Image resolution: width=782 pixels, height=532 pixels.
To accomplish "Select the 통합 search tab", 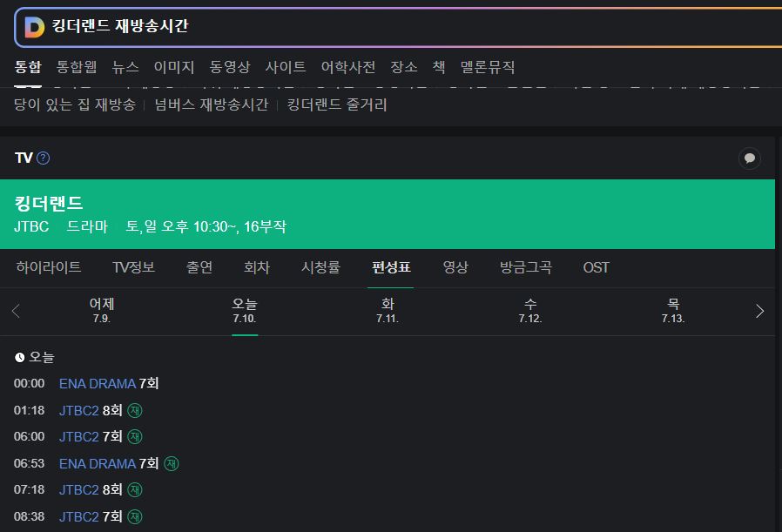I will [x=28, y=67].
